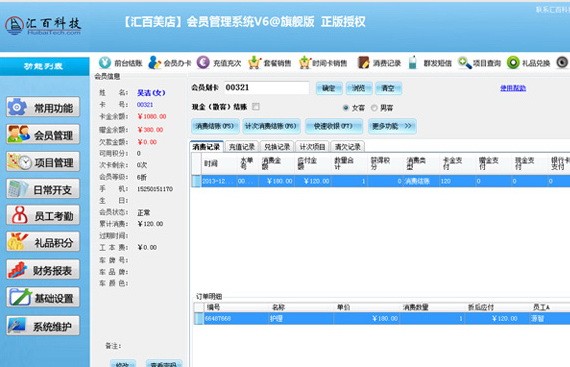Open the 使用帮助 link
The image size is (570, 367).
(x=513, y=88)
